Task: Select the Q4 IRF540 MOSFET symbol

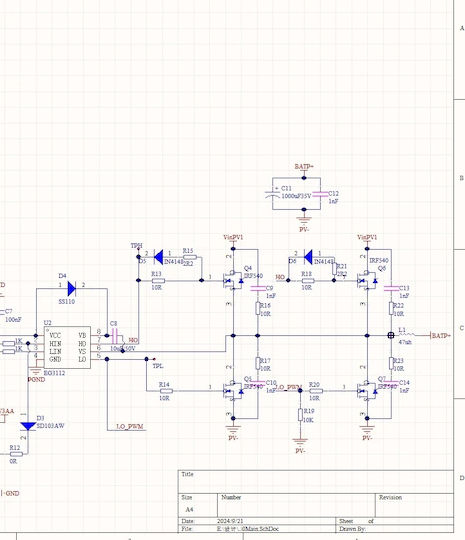Action: 234,281
